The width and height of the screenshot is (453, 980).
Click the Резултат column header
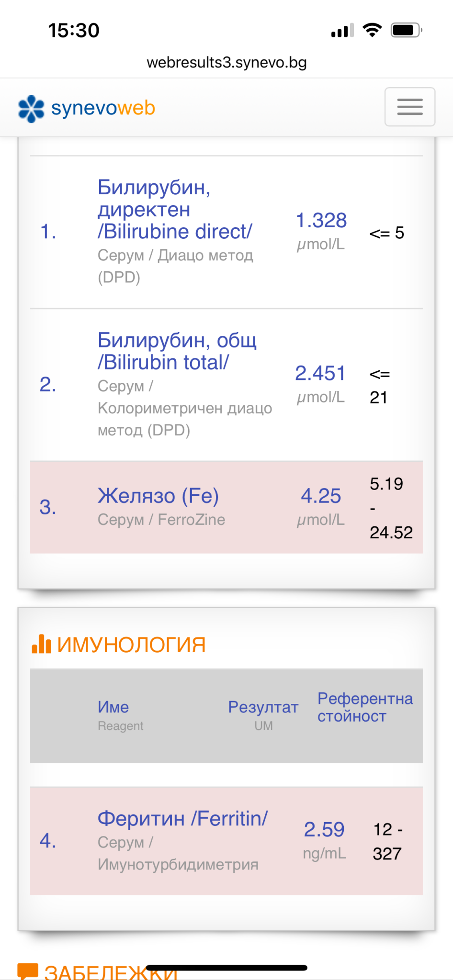click(x=263, y=707)
